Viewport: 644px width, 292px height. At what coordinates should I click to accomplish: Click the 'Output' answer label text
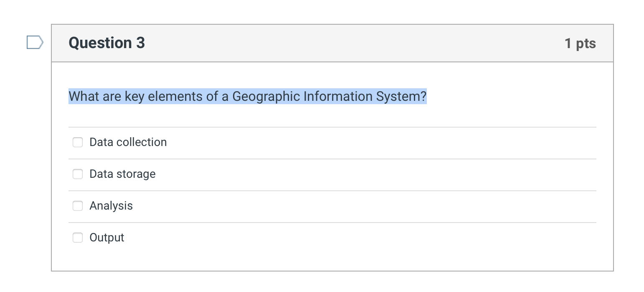click(x=107, y=238)
